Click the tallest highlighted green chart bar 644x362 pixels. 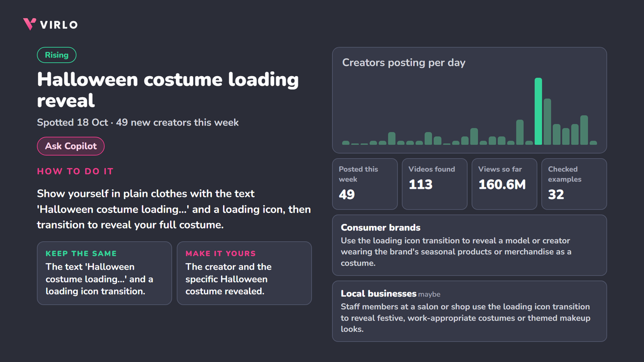coord(538,112)
